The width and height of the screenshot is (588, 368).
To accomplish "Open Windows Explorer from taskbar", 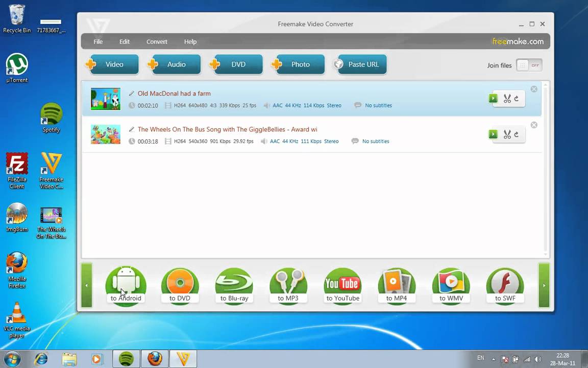I will [x=69, y=359].
